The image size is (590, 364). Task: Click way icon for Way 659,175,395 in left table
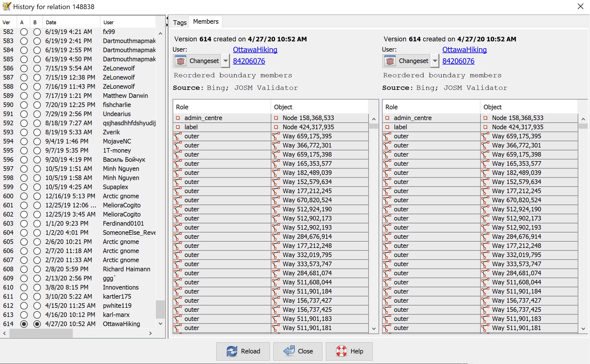(276, 136)
